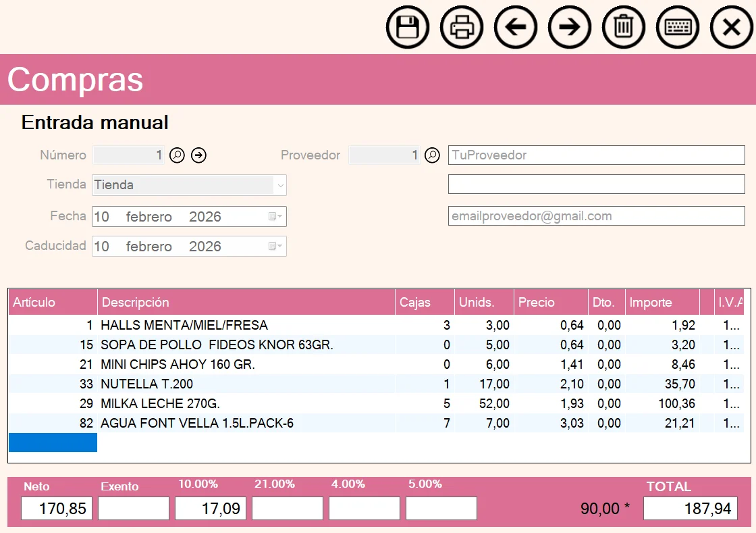Delete entry using trash can icon
The width and height of the screenshot is (756, 533).
pos(624,28)
